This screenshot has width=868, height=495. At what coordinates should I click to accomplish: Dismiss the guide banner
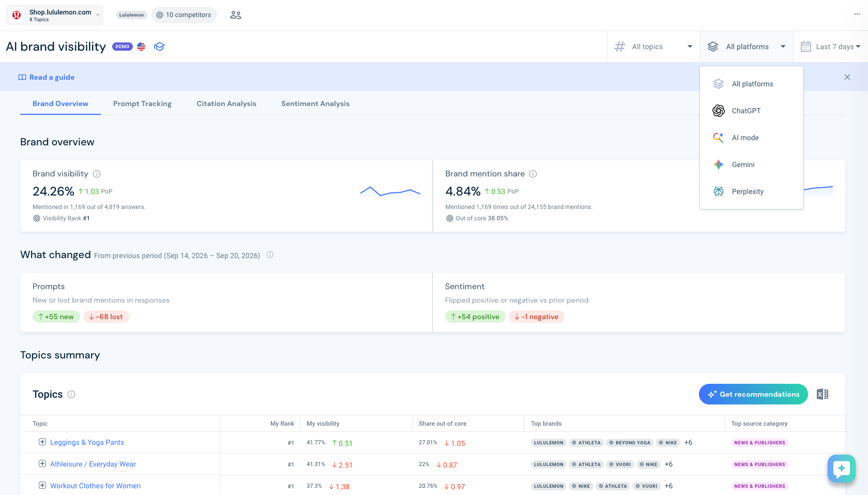pos(847,77)
